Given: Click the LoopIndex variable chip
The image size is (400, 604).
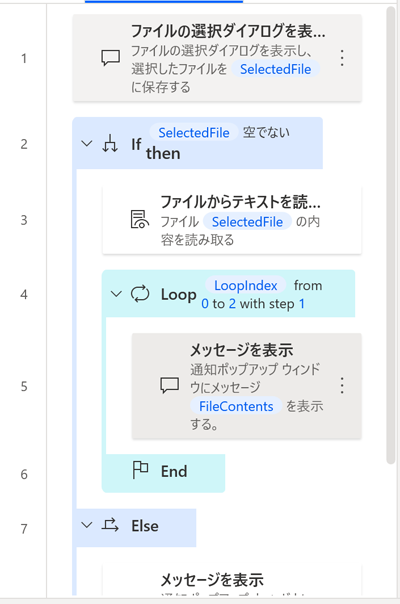Looking at the screenshot, I should coord(246,285).
